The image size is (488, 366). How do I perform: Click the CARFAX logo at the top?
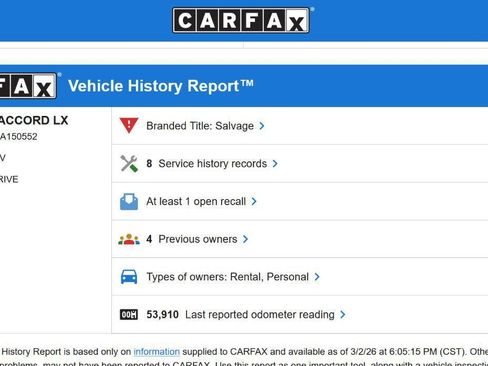click(x=241, y=21)
